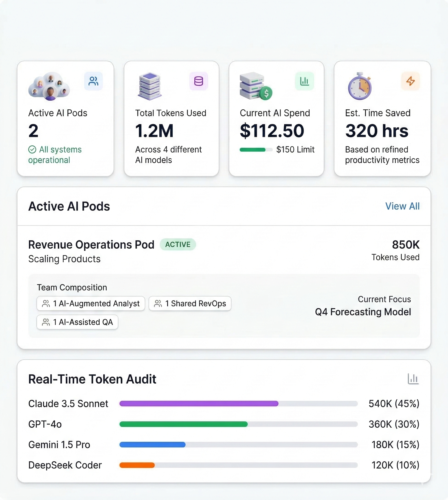Click the green bar chart badge
Screen dimensions: 448x500
pyautogui.click(x=304, y=81)
